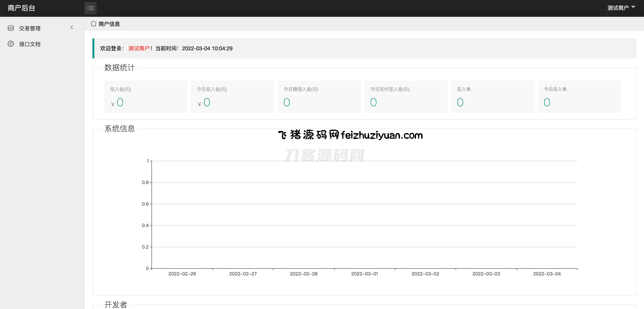Click the 交易管理 database icon

11,28
